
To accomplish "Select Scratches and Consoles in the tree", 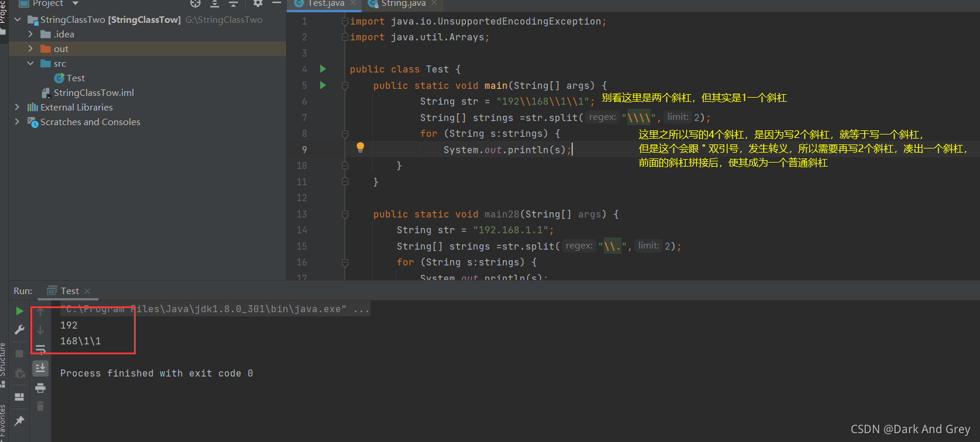I will tap(90, 122).
